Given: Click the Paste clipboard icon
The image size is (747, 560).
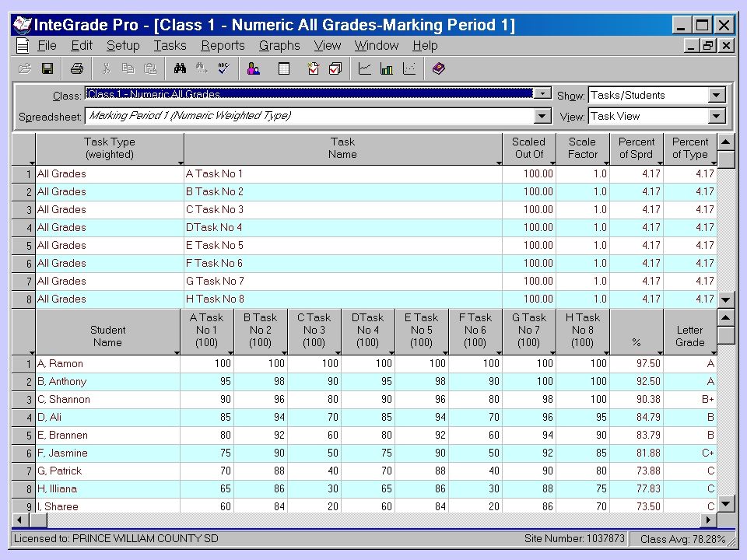Looking at the screenshot, I should [150, 68].
